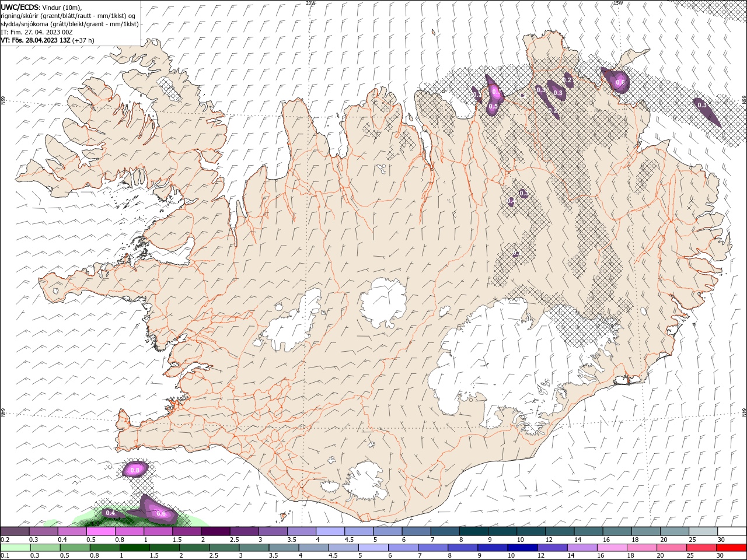Click the '0.3' value on the far-east offshore blob
This screenshot has height=560, width=747.
click(x=702, y=105)
